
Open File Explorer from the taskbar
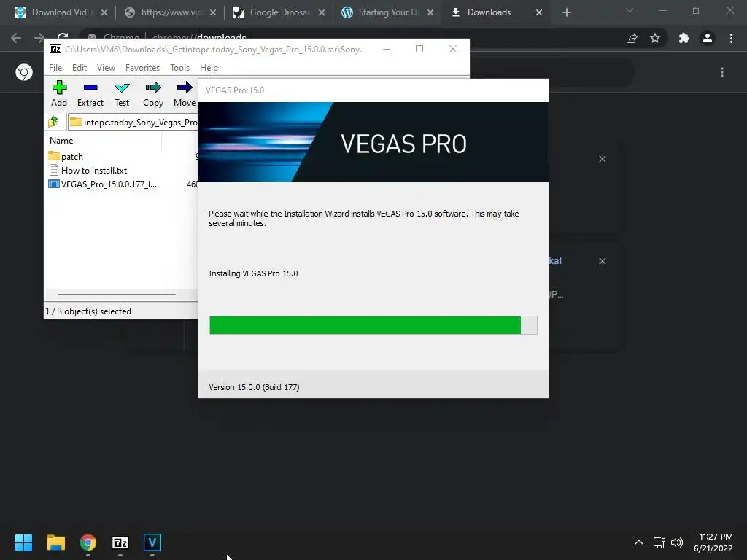pos(55,542)
